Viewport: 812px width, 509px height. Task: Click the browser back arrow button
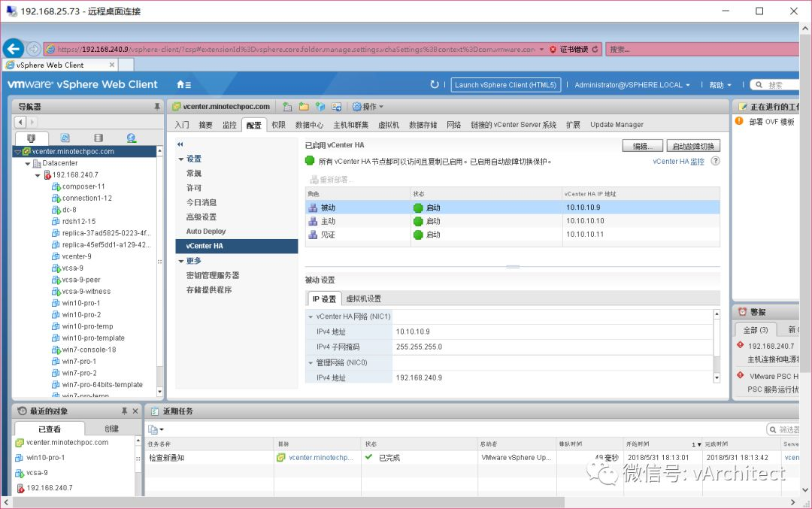13,49
